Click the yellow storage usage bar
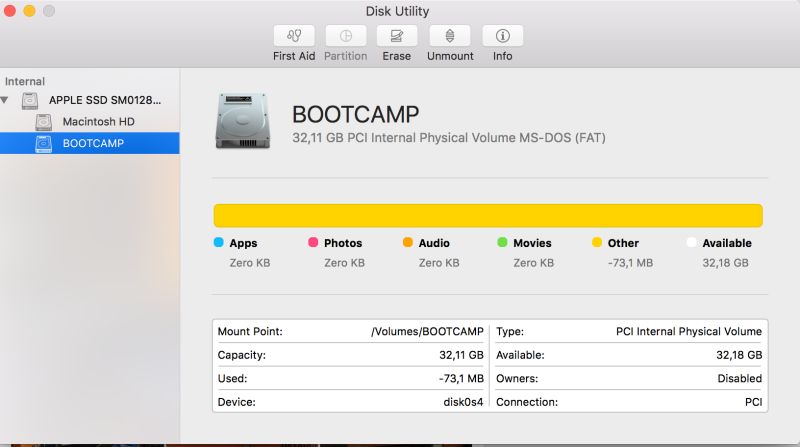 [x=488, y=215]
